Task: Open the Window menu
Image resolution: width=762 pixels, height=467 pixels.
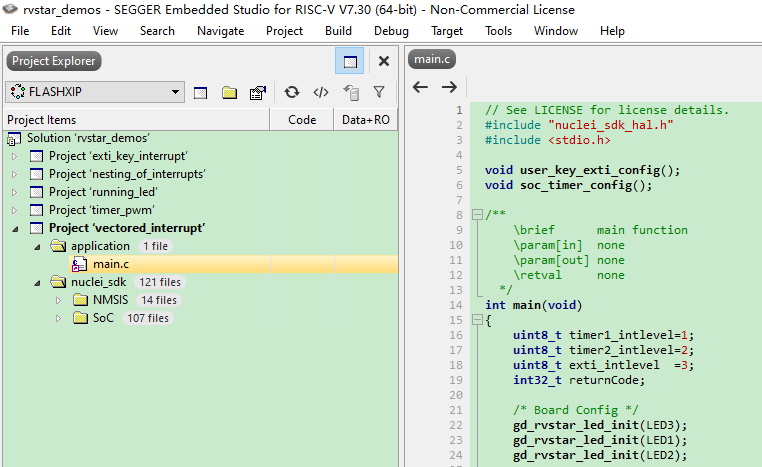Action: [x=556, y=31]
